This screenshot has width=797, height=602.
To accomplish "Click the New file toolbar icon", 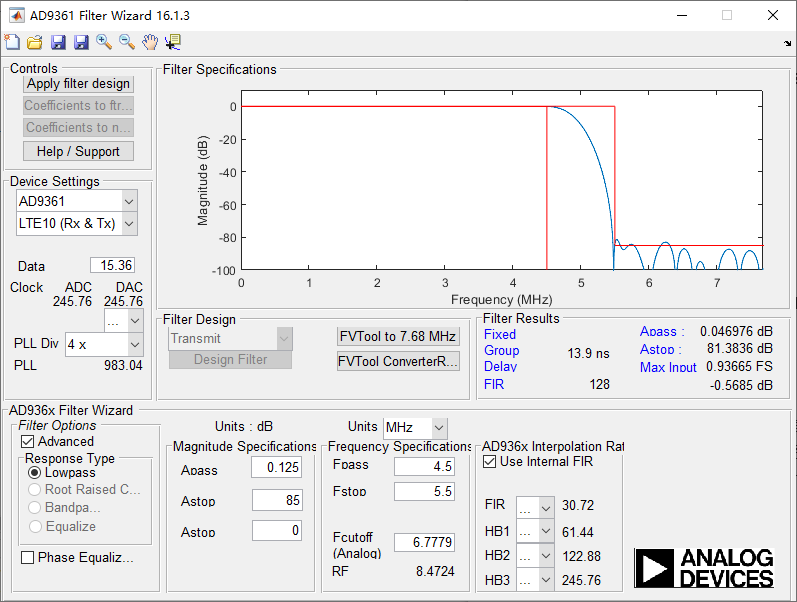I will pyautogui.click(x=12, y=42).
